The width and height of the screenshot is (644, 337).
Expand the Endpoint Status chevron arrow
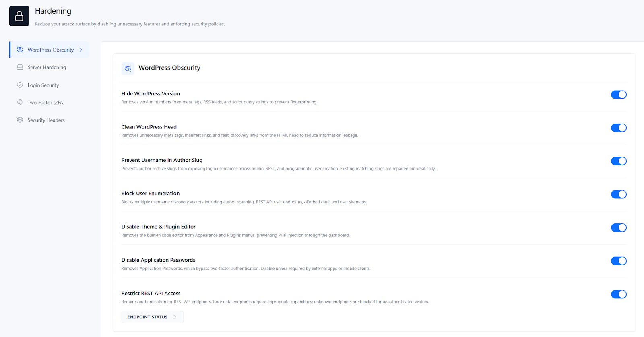click(175, 317)
